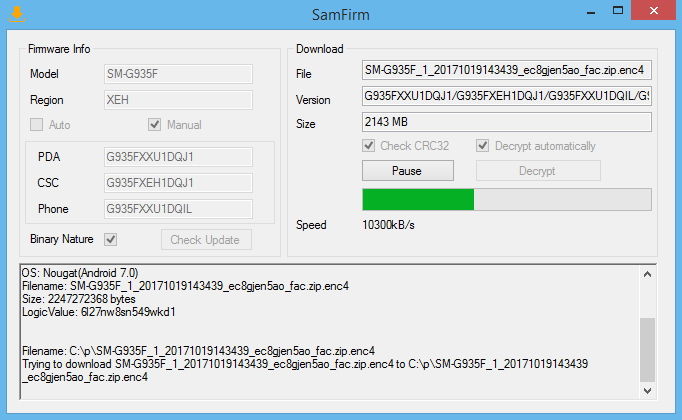Click the 'Firmware Info' group label
Viewport: 682px width, 420px height.
click(x=59, y=49)
